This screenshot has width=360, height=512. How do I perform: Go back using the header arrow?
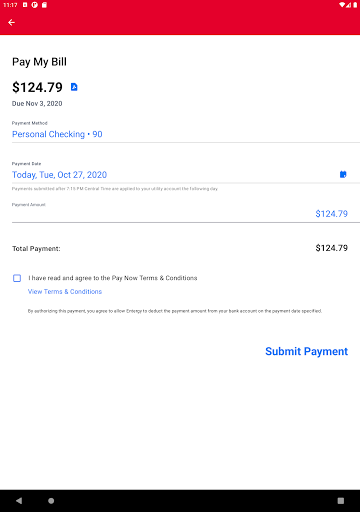[x=12, y=22]
